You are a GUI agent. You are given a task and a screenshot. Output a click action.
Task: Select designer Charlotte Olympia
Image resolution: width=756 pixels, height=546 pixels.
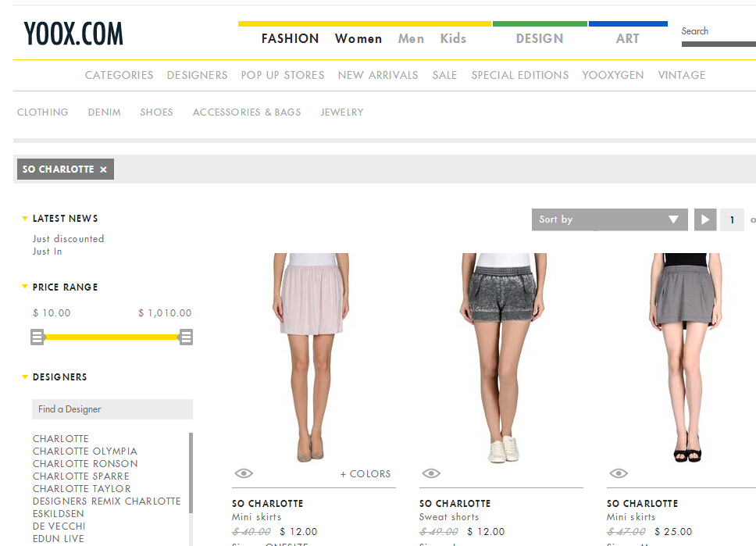click(85, 451)
